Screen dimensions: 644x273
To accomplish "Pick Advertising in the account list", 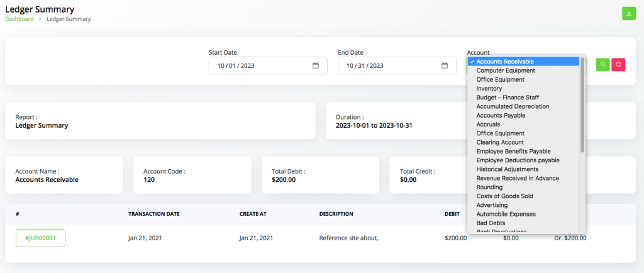I will pos(492,205).
